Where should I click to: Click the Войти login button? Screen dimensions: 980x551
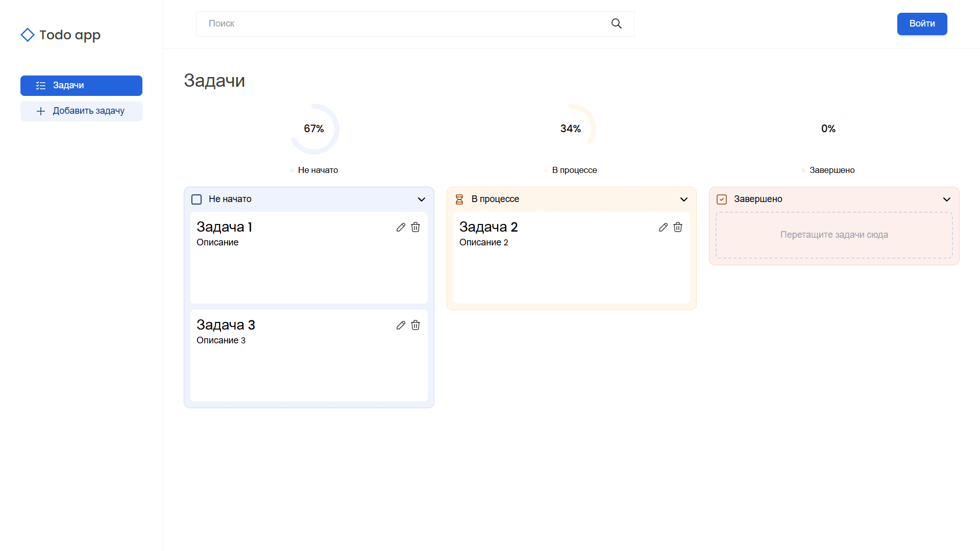tap(922, 24)
